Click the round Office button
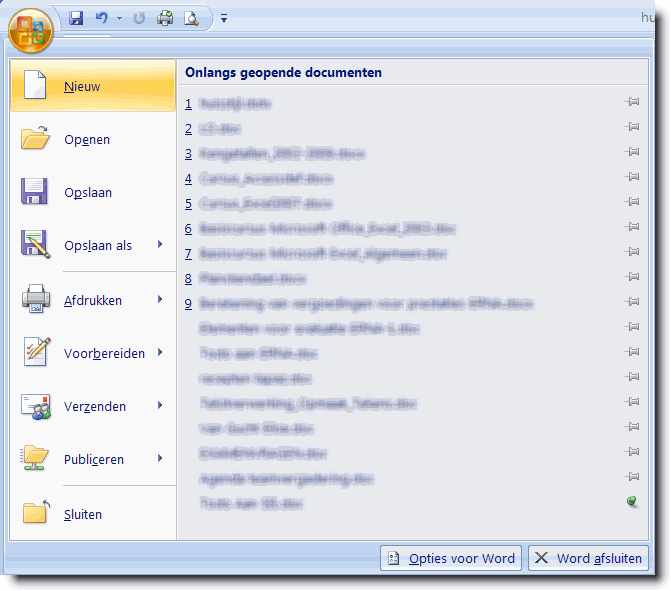Image resolution: width=671 pixels, height=591 pixels. (x=30, y=30)
